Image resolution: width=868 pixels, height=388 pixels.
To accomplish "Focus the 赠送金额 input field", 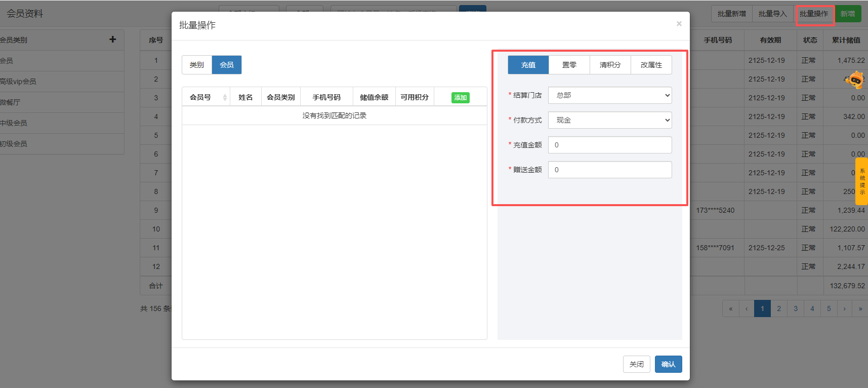I will pyautogui.click(x=609, y=170).
